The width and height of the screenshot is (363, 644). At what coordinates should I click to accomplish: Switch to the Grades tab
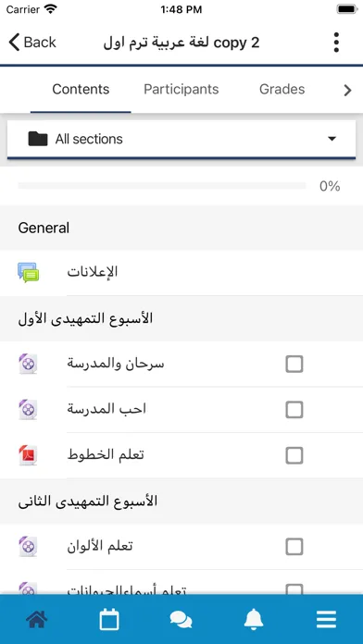tap(282, 89)
